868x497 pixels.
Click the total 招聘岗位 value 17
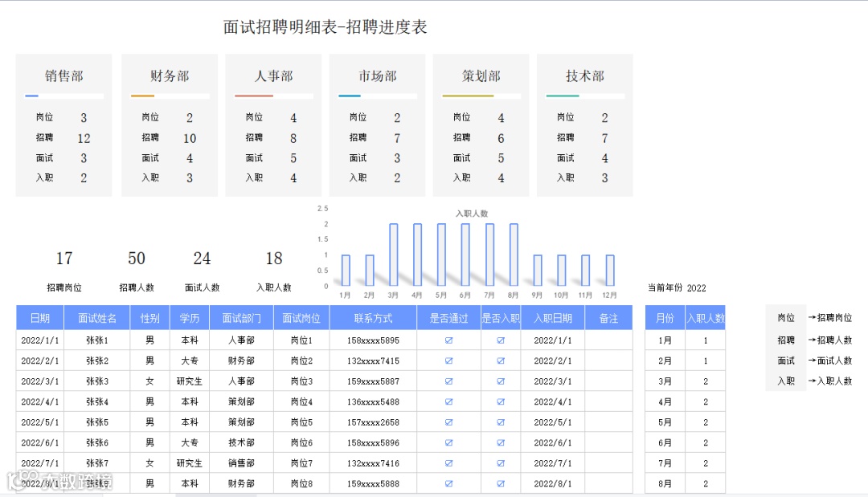point(64,259)
